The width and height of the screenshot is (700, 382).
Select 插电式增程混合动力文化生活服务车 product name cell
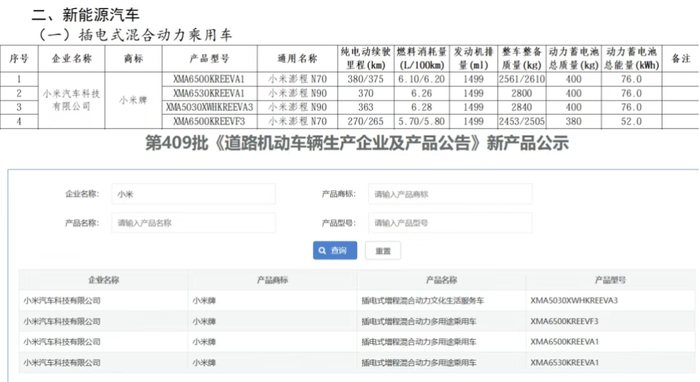pyautogui.click(x=423, y=301)
